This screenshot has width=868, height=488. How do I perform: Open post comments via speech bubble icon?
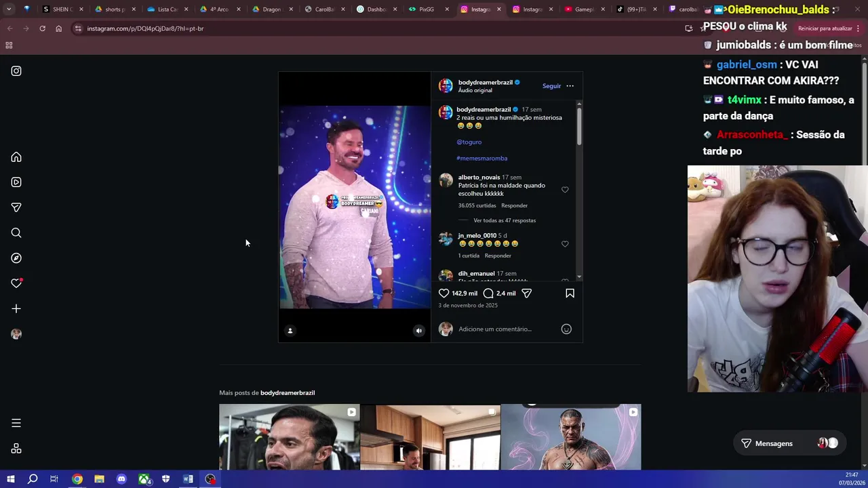point(488,293)
